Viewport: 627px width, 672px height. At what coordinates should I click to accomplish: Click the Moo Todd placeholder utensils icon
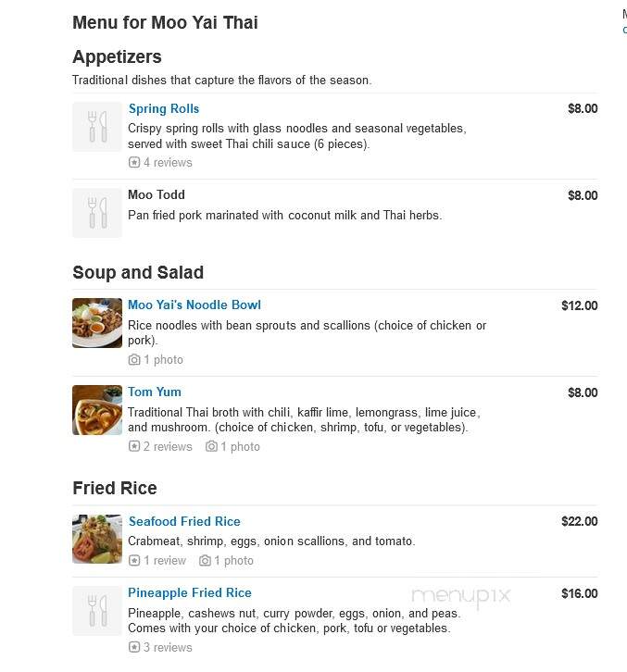tap(97, 213)
